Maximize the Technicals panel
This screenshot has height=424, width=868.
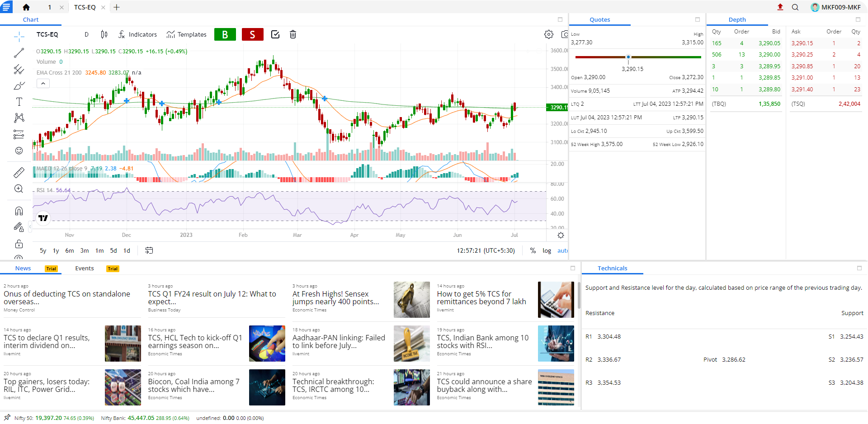pos(859,268)
